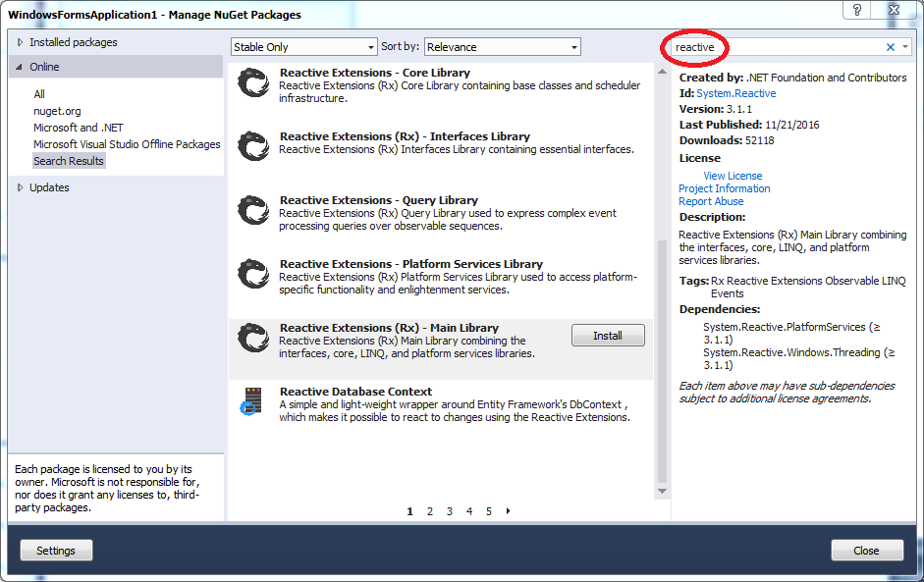Open the View License link
Viewport: 924px width, 582px height.
733,176
